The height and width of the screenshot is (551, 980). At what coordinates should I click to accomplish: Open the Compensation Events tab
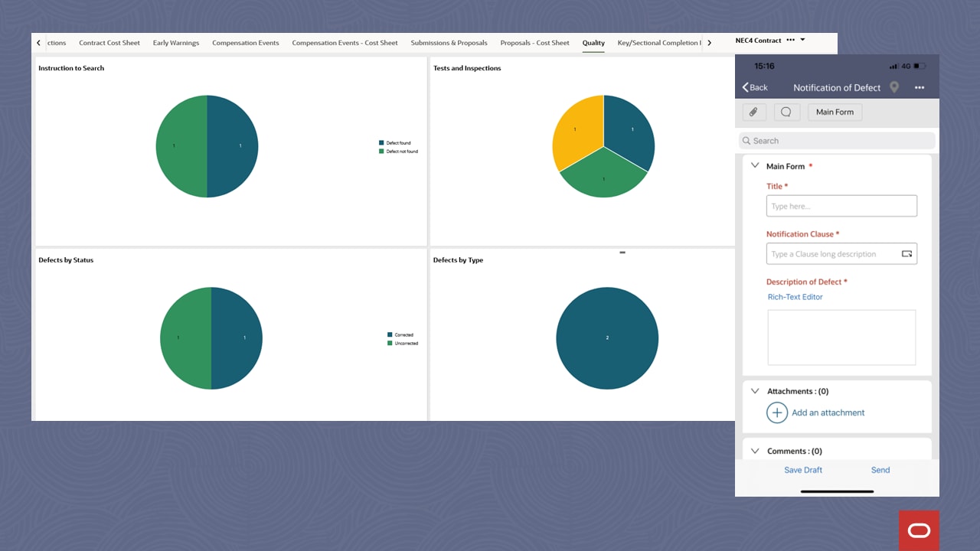click(245, 43)
